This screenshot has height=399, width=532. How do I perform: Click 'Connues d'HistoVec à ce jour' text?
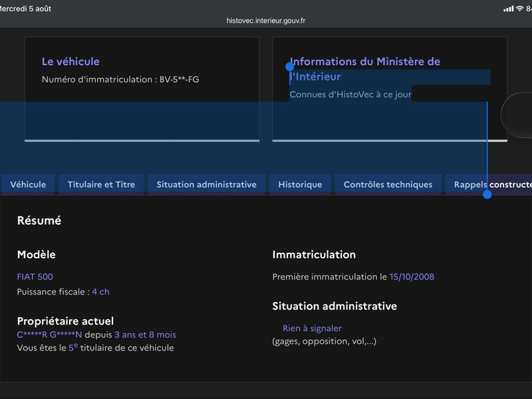point(350,94)
